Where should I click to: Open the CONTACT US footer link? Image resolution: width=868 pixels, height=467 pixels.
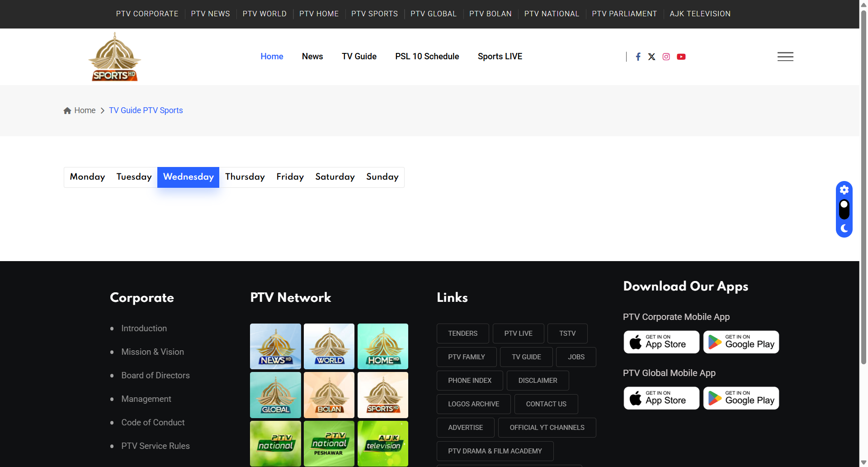[x=546, y=404]
